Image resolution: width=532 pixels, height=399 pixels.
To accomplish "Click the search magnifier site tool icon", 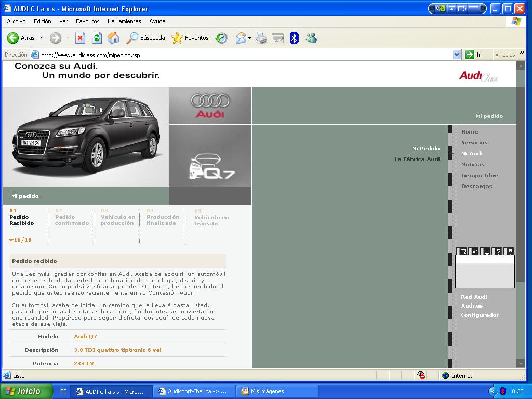I will [x=463, y=251].
